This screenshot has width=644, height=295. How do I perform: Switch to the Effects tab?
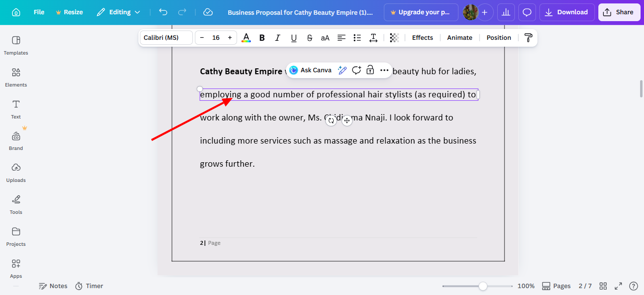click(422, 37)
